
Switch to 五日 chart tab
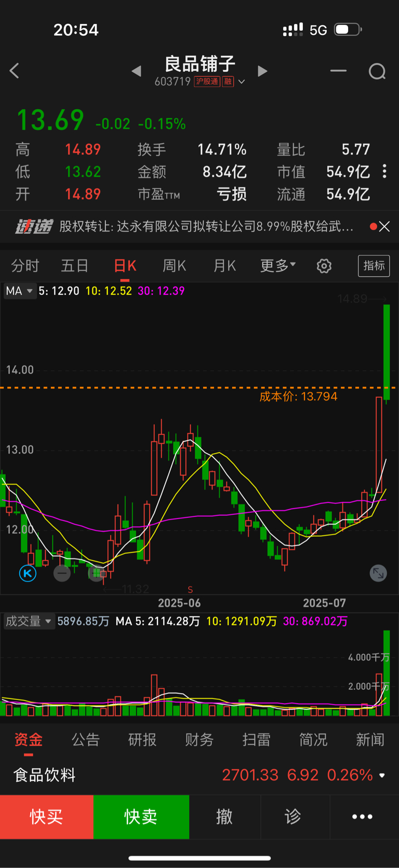[75, 266]
